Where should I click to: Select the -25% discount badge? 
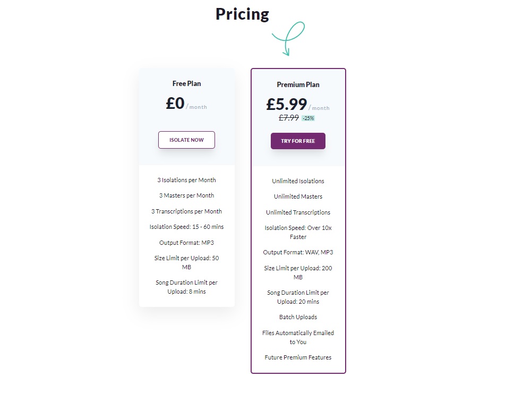308,118
